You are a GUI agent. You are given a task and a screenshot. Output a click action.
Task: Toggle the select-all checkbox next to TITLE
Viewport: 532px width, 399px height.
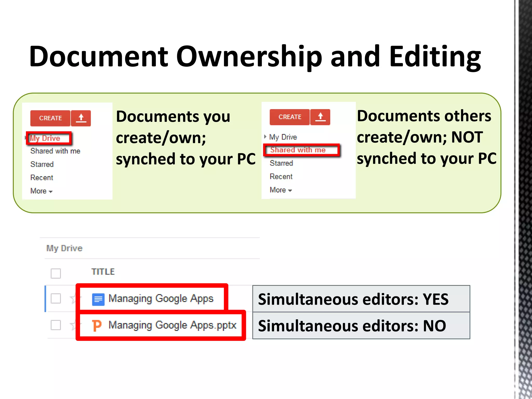click(56, 273)
